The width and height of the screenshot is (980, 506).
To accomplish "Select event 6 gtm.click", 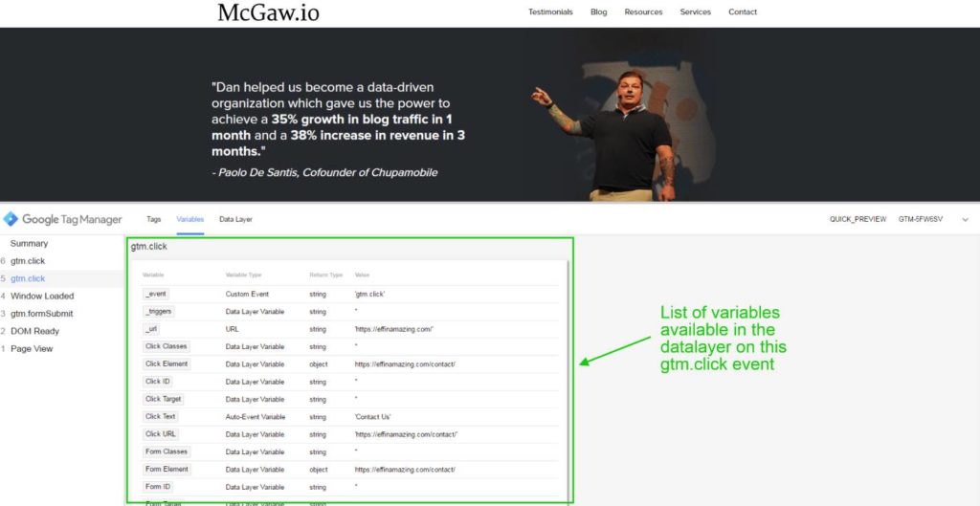I will click(x=28, y=261).
